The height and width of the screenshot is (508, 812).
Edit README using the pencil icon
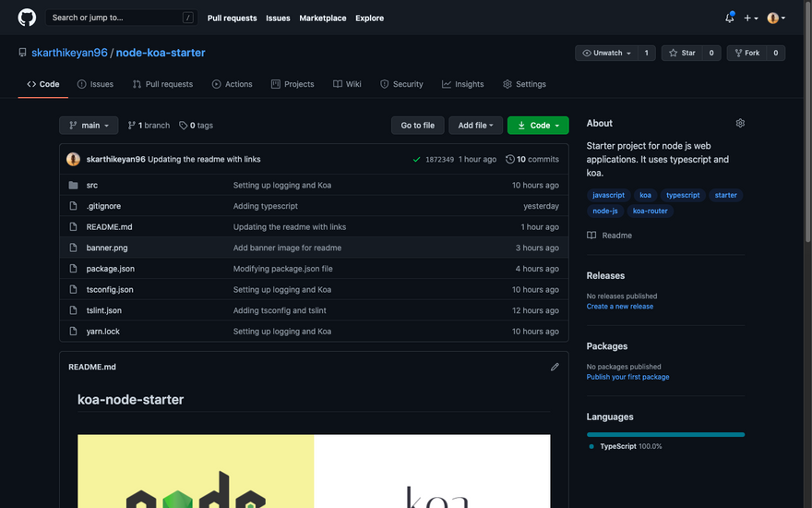555,367
